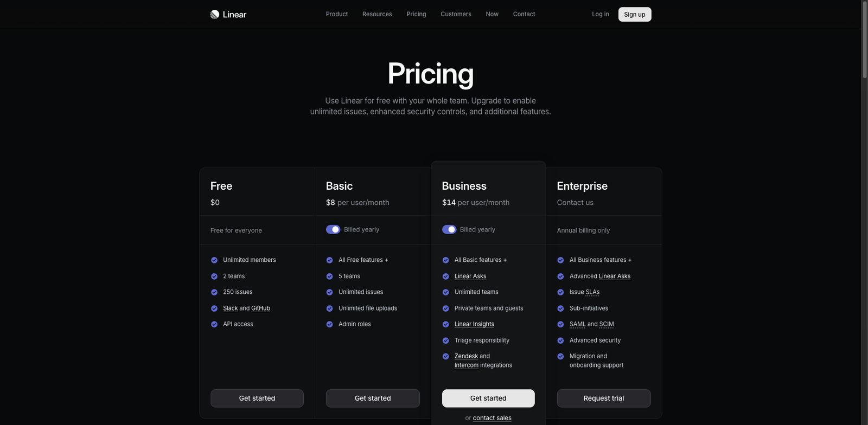Click the checkmark beside API access

[x=213, y=324]
